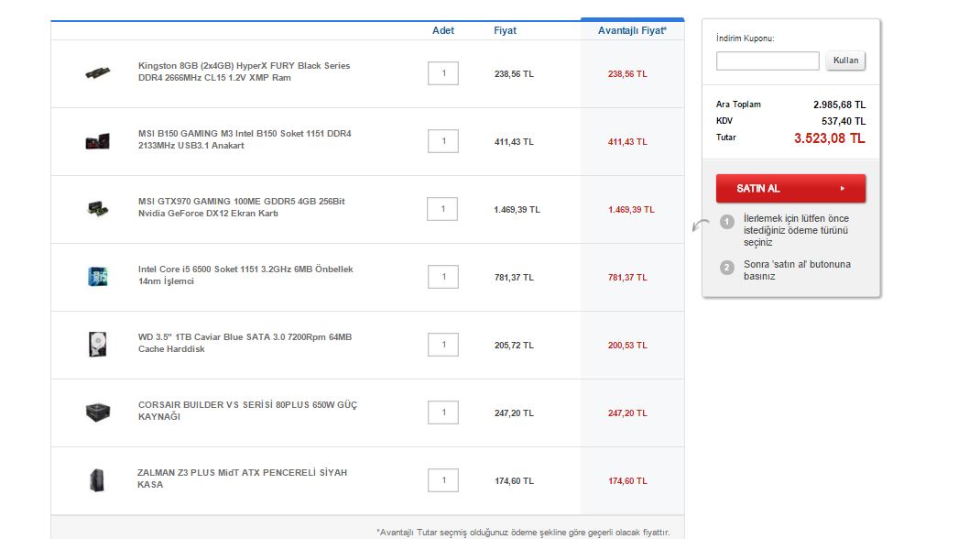The width and height of the screenshot is (980, 539).
Task: Select quantity field for Zalman Z3 case
Action: tap(443, 480)
